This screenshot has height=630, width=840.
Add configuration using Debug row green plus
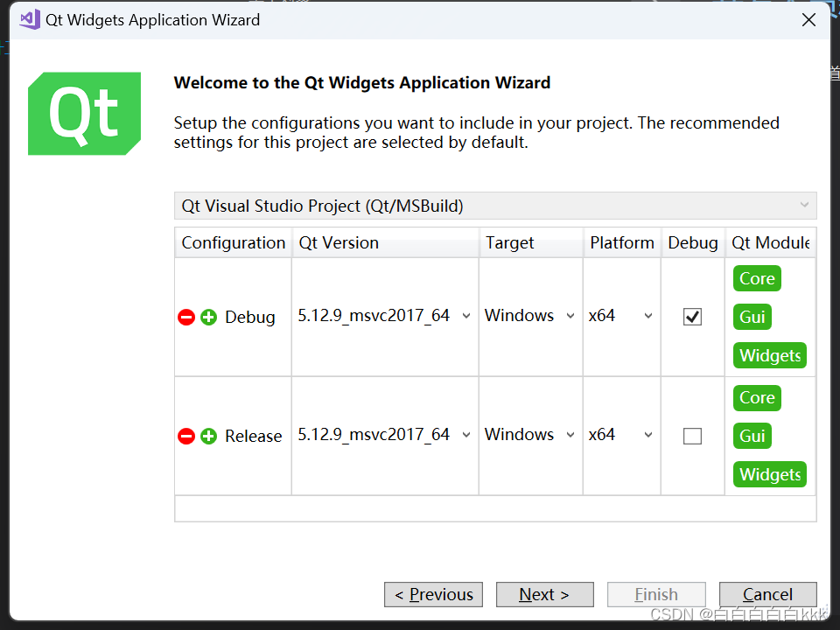point(208,317)
